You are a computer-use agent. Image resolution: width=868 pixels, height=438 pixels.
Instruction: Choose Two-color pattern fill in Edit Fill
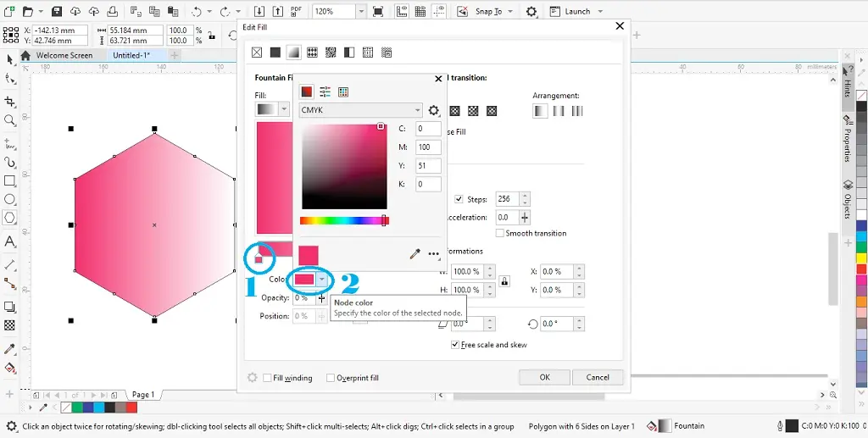[x=349, y=53]
